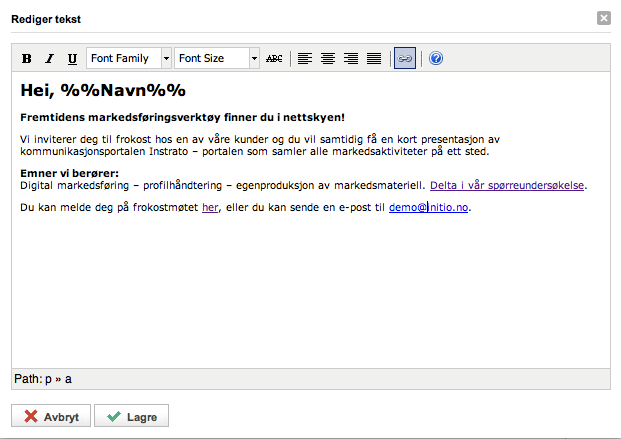Click the demo@initio.no email link

pyautogui.click(x=429, y=208)
